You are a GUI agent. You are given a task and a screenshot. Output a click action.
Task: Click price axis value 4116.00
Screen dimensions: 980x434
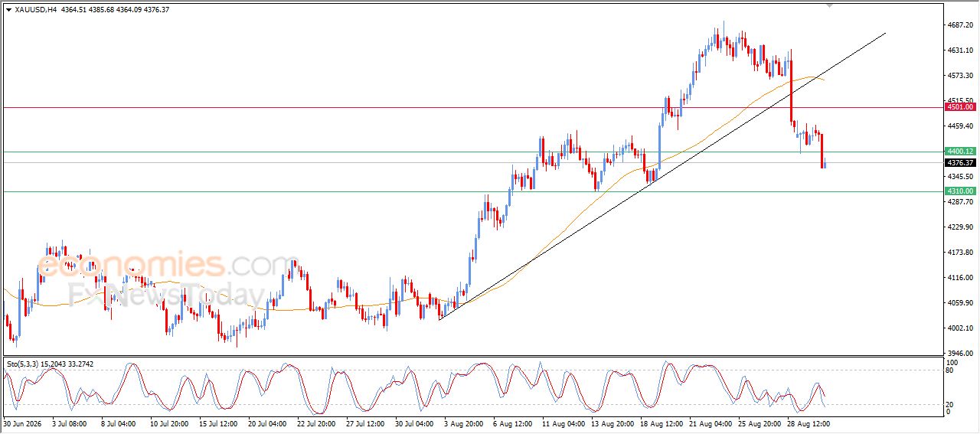click(x=960, y=278)
